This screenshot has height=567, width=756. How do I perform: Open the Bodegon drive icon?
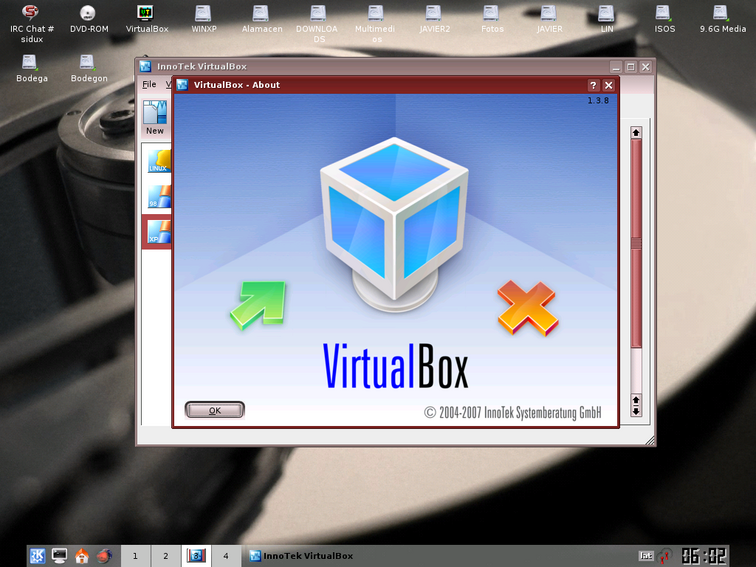point(89,68)
